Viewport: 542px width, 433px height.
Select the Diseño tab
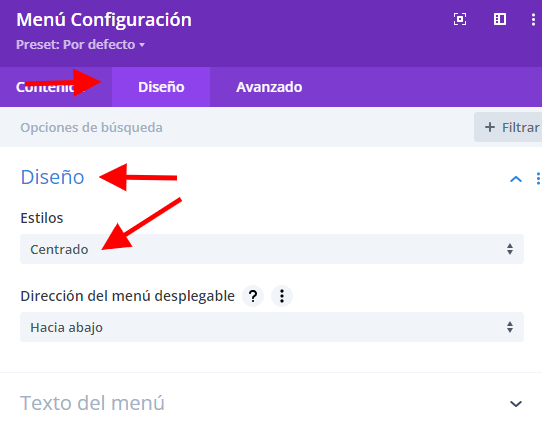coord(161,87)
